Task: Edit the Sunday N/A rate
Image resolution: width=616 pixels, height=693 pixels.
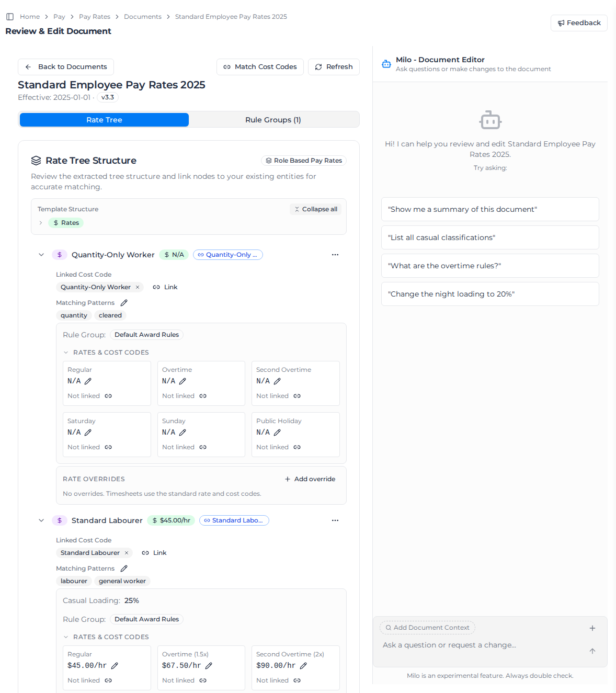Action: tap(182, 433)
